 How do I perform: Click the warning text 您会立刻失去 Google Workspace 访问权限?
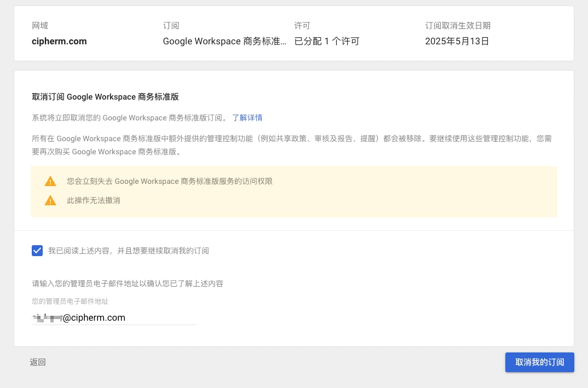point(170,182)
